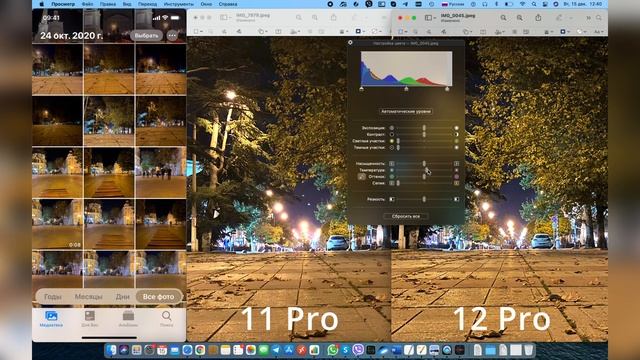The height and width of the screenshot is (360, 640).
Task: Open selection tool dropdown in IMG_0045 markup bar
Action: [x=402, y=31]
